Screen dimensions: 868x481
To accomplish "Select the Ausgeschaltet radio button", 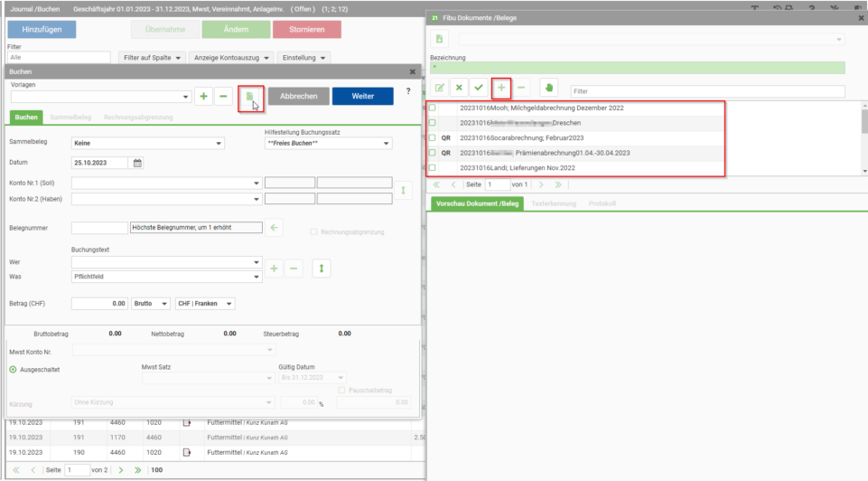I will click(14, 370).
